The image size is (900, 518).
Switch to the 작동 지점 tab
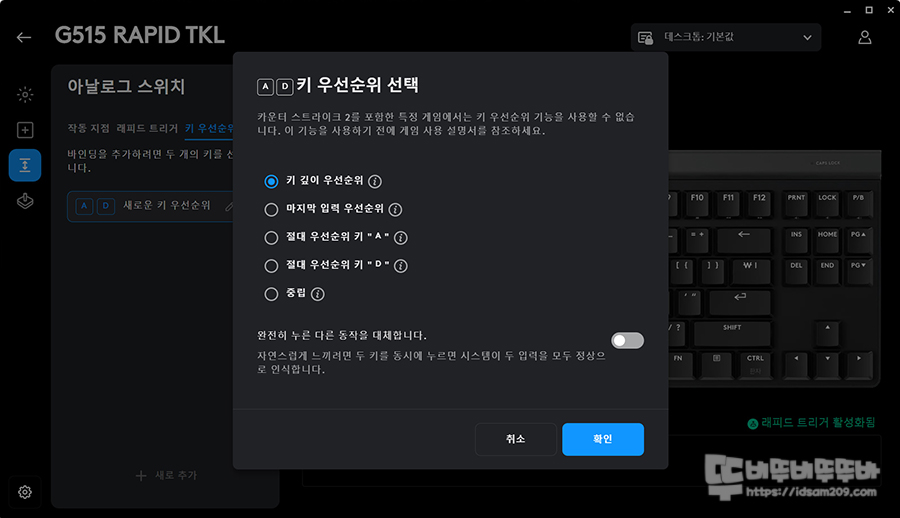tap(88, 128)
